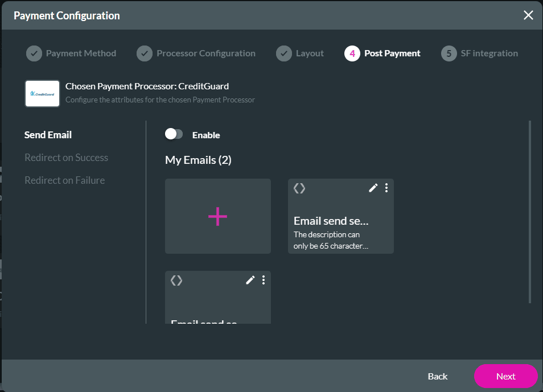543x392 pixels.
Task: Toggle the Enable switch for Send Email
Action: [174, 134]
